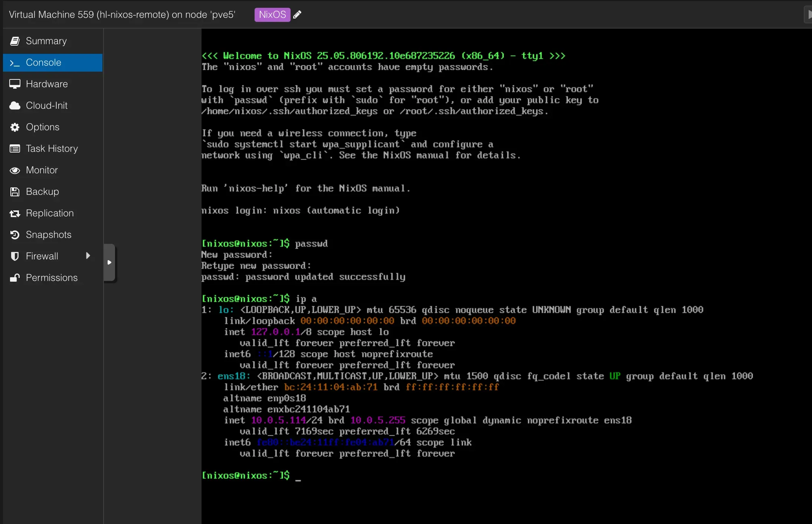This screenshot has height=524, width=812.
Task: Open Backup using the floppy disk icon
Action: pyautogui.click(x=15, y=191)
